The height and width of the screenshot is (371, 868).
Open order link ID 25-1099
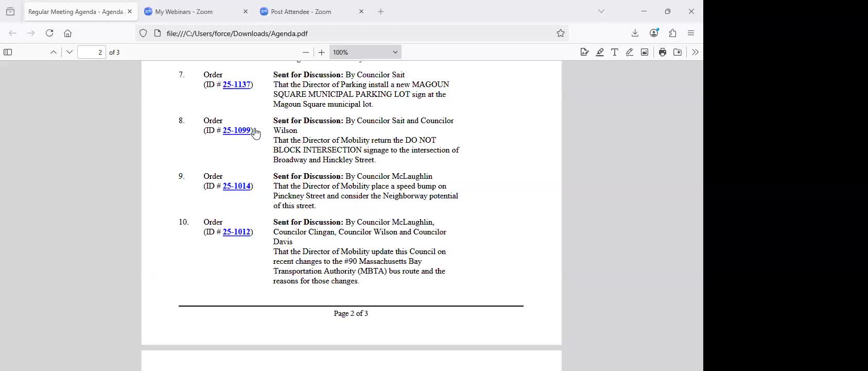[236, 130]
